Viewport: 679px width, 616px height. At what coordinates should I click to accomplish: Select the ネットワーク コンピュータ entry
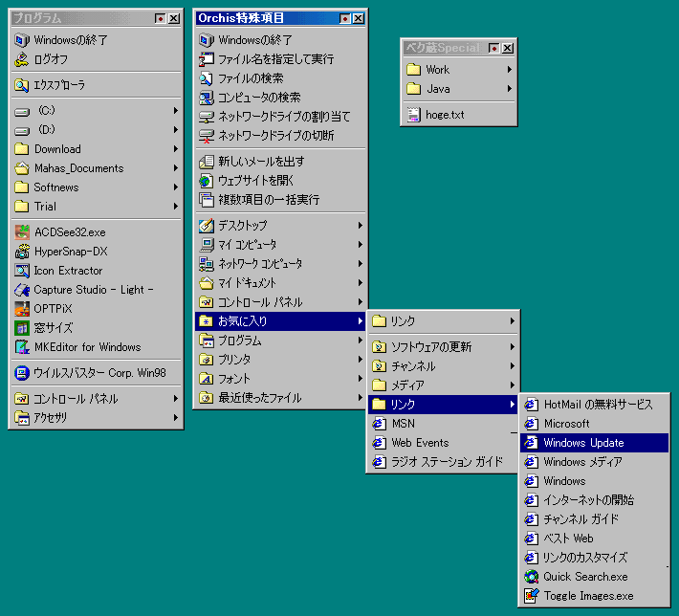[280, 264]
